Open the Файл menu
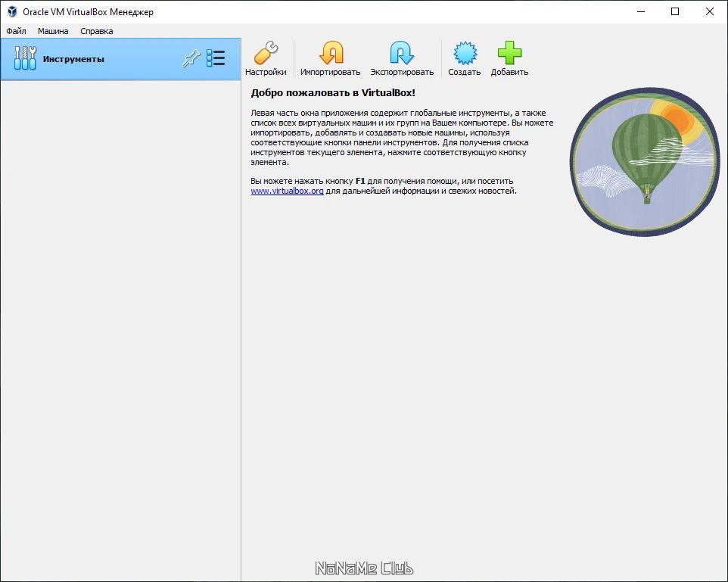 16,31
